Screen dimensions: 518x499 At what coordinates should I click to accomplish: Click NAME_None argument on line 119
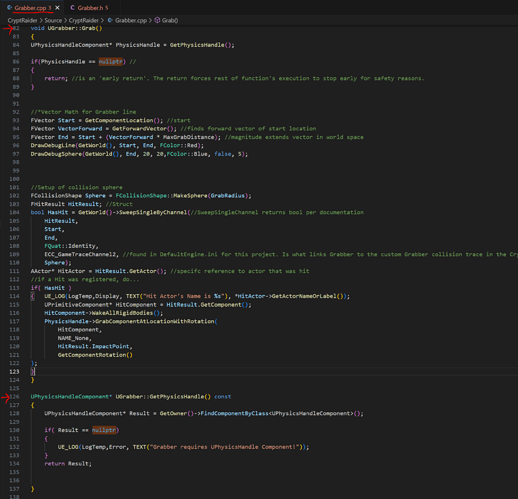[73, 338]
